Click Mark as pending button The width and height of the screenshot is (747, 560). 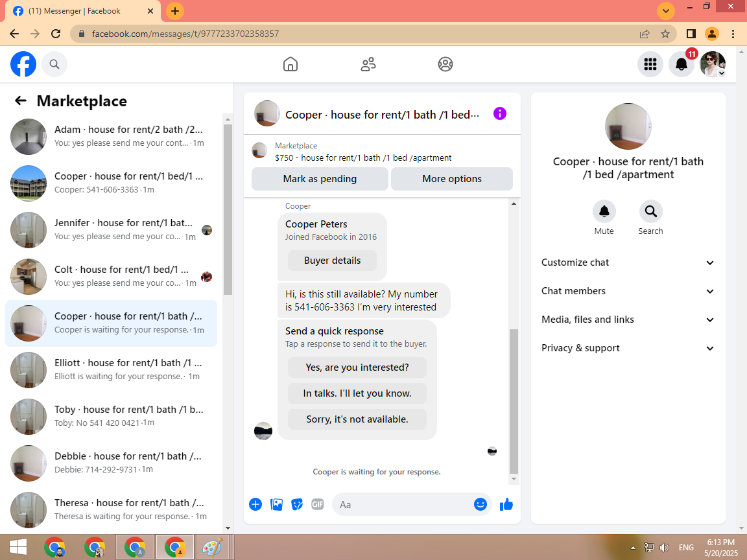coord(320,179)
